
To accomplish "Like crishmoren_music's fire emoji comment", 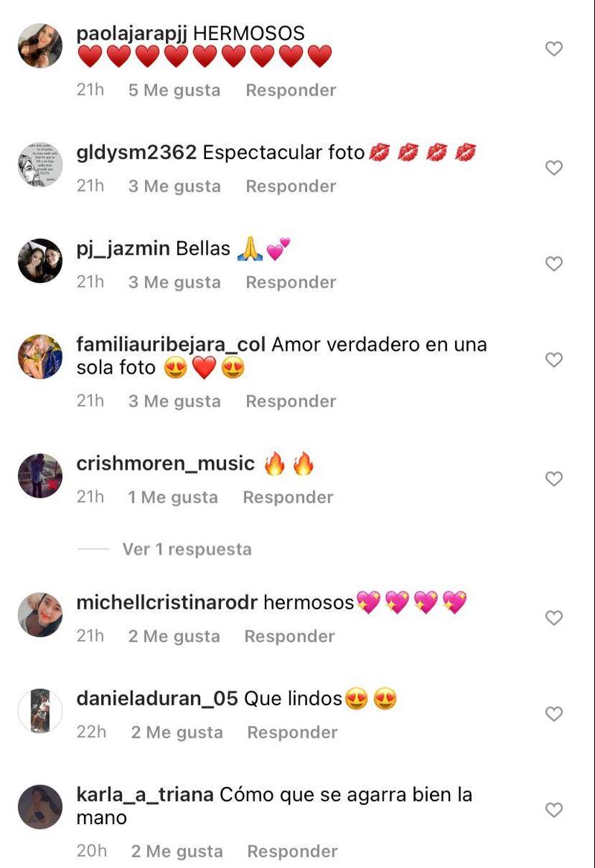I will pos(554,479).
